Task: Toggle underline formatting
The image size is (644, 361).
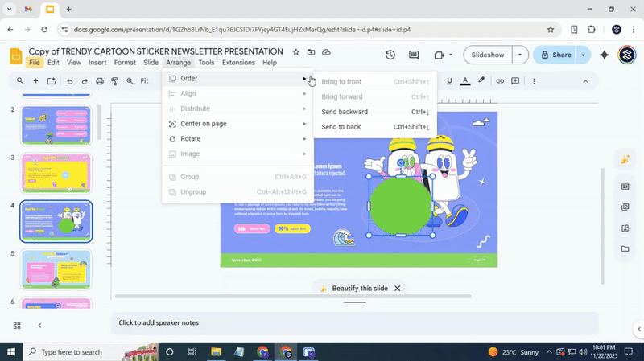Action: tap(449, 81)
